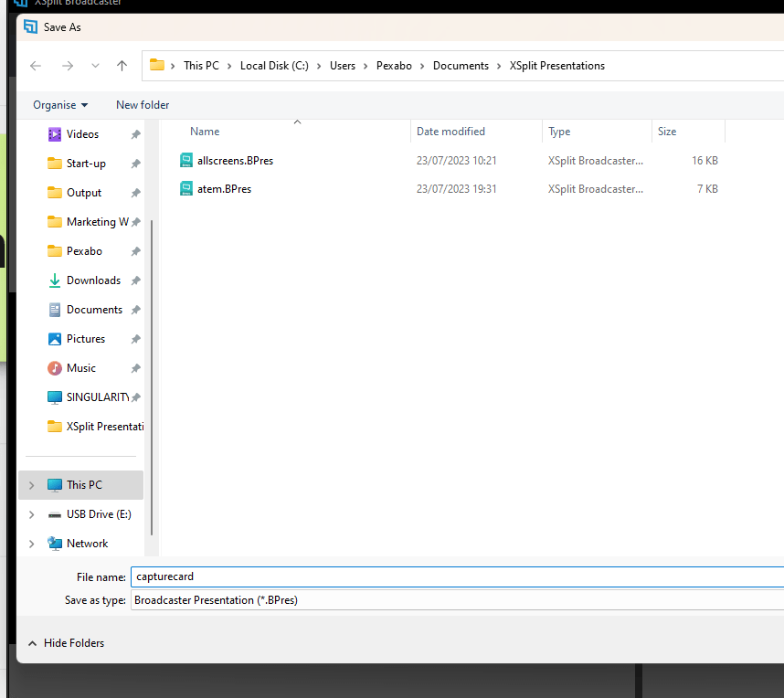Click the pin icon beside Pictures
This screenshot has height=698, width=784.
pyautogui.click(x=135, y=339)
